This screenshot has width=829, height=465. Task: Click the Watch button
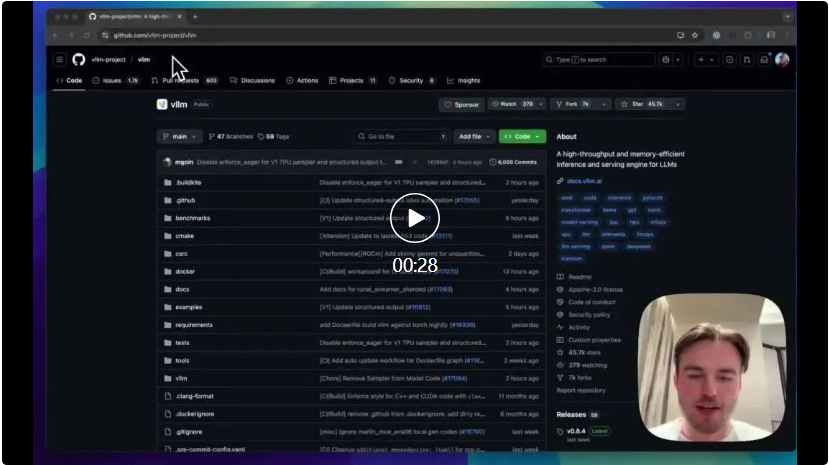tap(512, 104)
